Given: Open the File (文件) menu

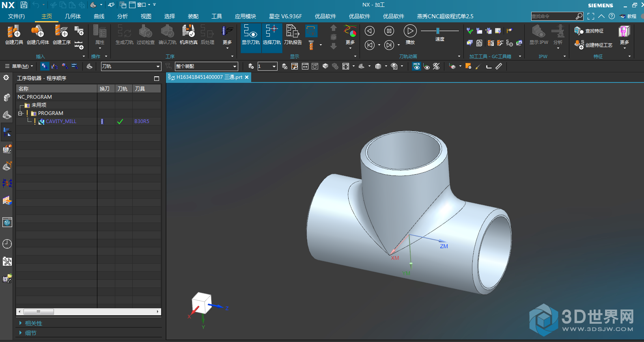Looking at the screenshot, I should [17, 16].
